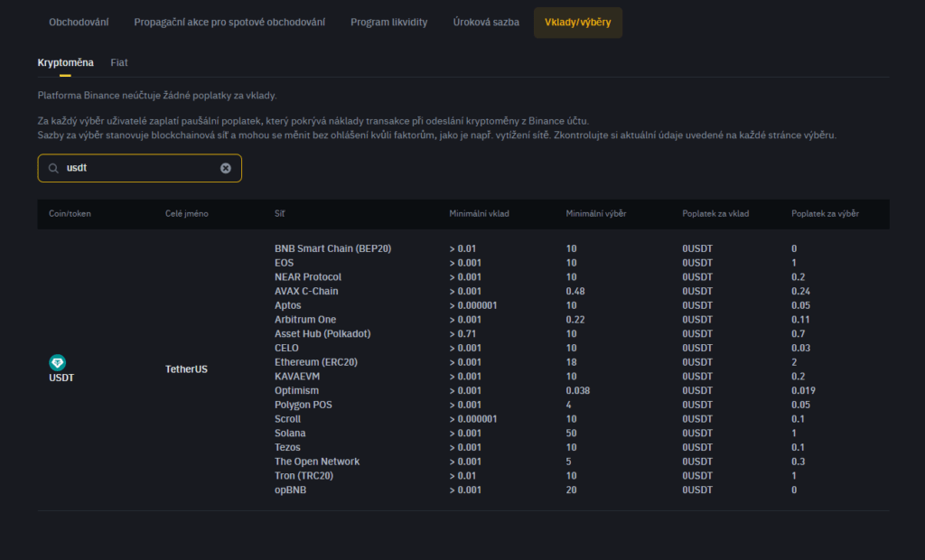Select the Tezos network
The image size is (925, 560).
point(287,447)
